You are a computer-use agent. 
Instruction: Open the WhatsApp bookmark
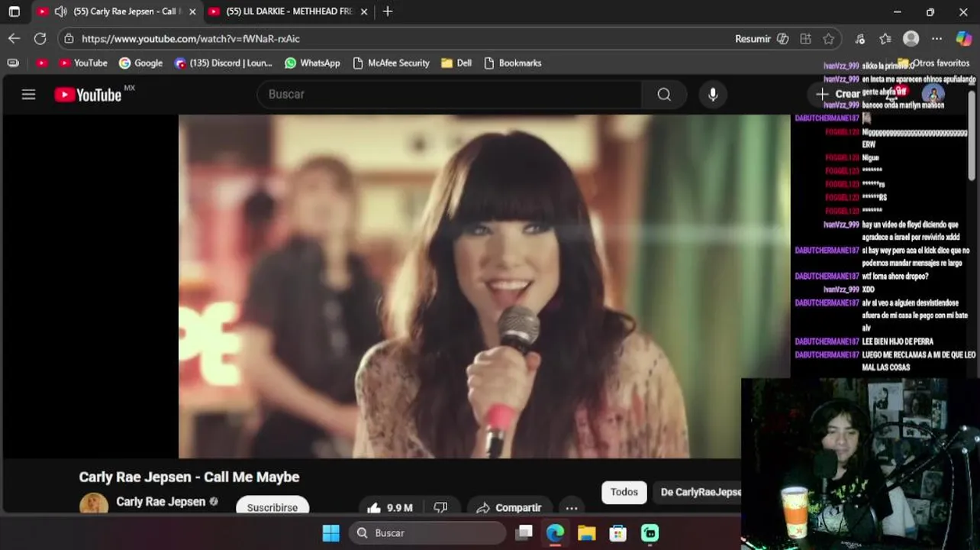click(x=312, y=63)
